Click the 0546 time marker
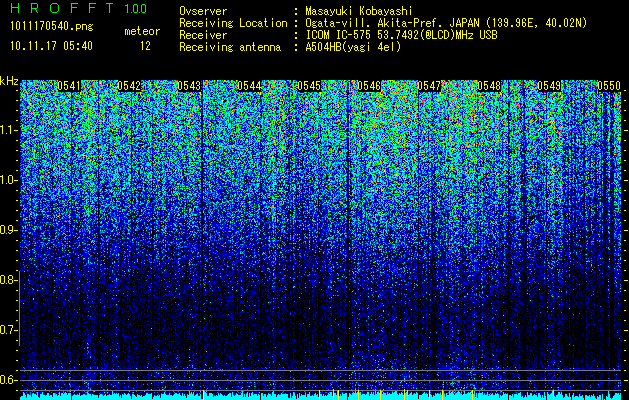The image size is (629, 400). point(369,86)
